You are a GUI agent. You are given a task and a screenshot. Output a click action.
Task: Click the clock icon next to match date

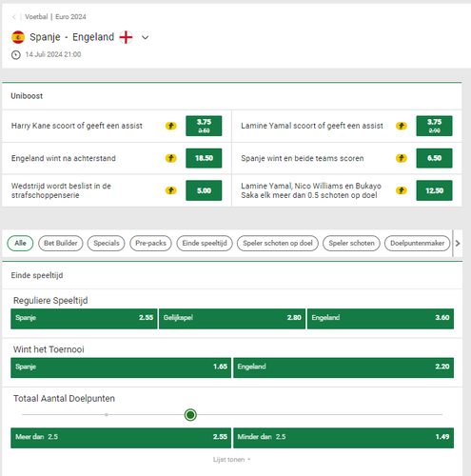coord(16,55)
